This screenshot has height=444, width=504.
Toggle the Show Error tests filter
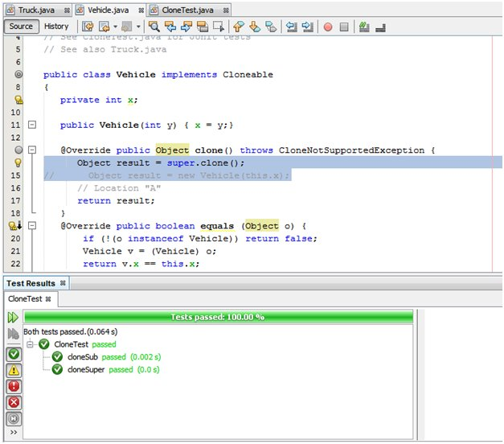tap(14, 385)
